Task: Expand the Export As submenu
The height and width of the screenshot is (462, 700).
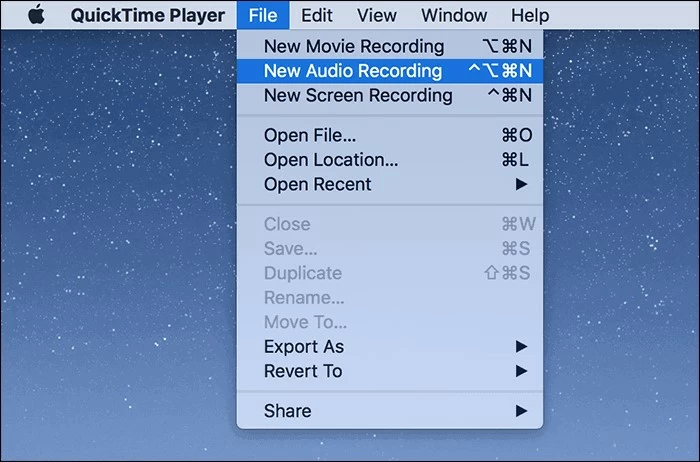Action: 303,347
